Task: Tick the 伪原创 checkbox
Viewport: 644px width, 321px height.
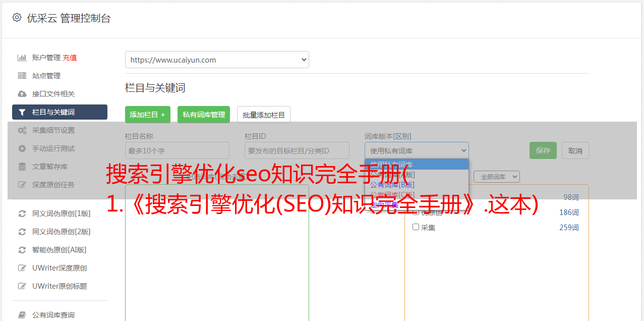Action: [416, 212]
